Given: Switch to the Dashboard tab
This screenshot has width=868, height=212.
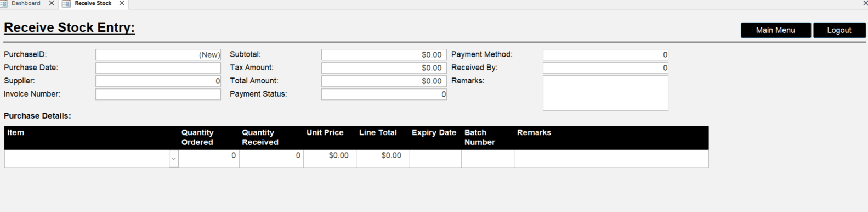Looking at the screenshot, I should tap(26, 3).
